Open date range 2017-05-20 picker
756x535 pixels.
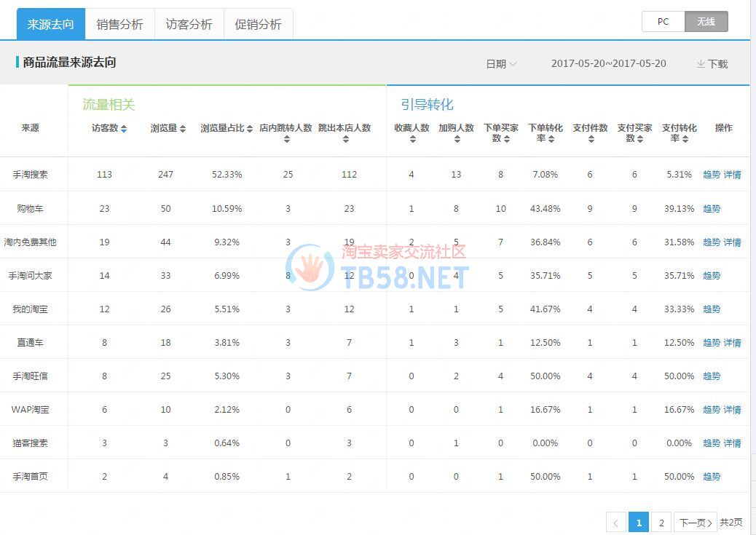point(608,64)
